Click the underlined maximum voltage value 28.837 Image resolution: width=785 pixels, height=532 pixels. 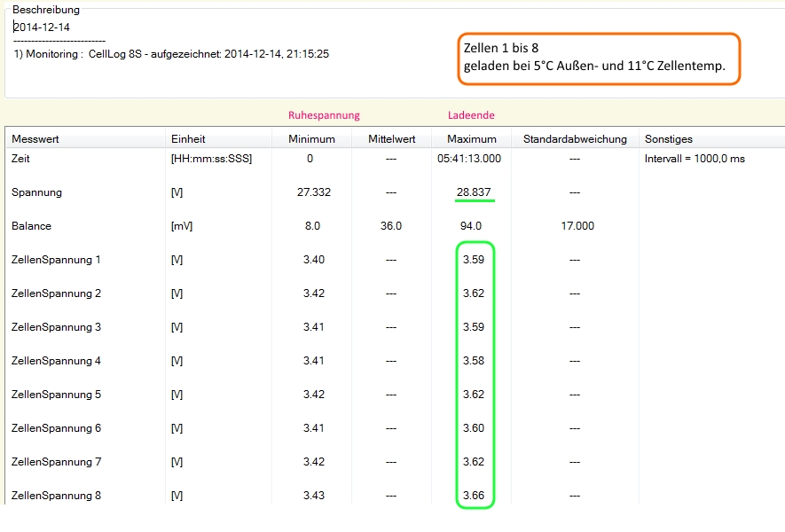(474, 192)
